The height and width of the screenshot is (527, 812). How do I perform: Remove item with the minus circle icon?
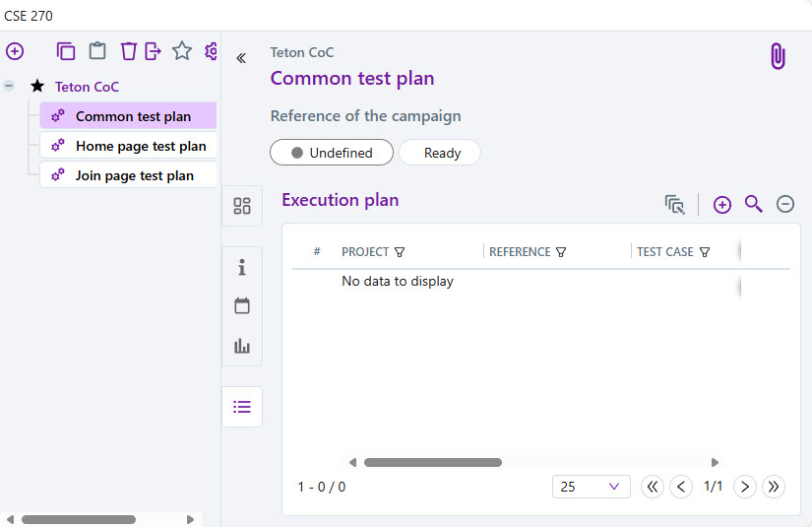pyautogui.click(x=785, y=204)
